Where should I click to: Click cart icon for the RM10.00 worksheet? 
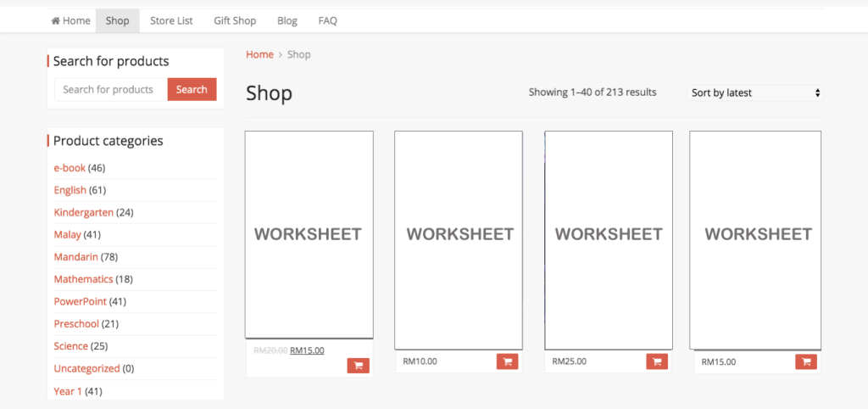click(507, 361)
